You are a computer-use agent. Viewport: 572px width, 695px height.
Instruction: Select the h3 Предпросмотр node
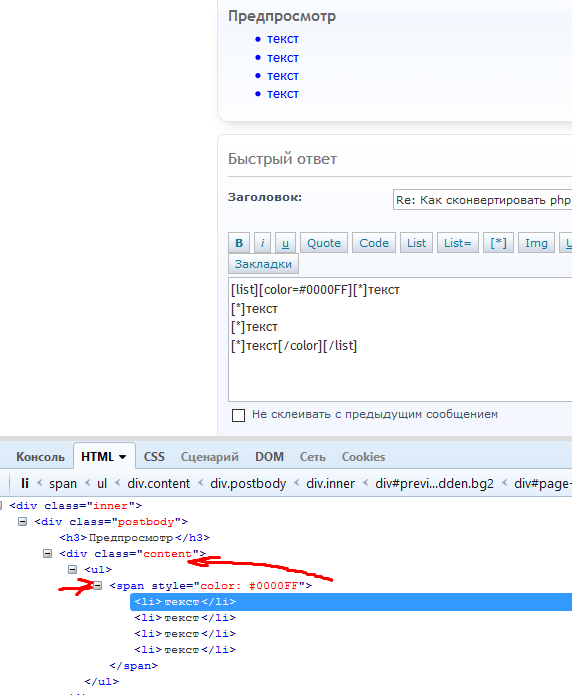[x=134, y=538]
